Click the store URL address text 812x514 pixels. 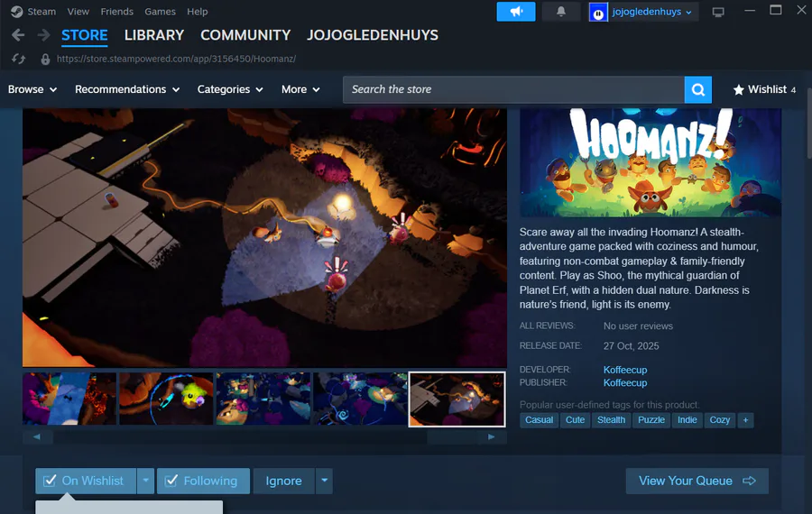tap(176, 59)
